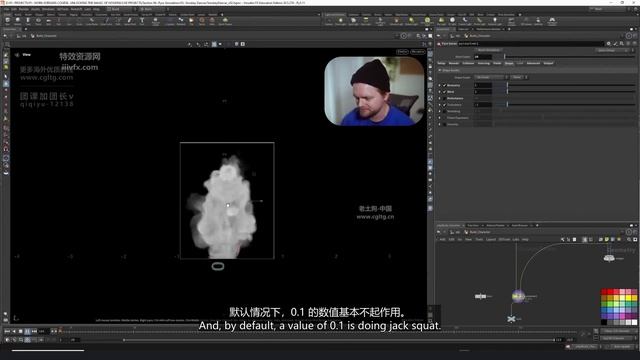
Task: Select the Helix shelf tool
Action: pos(212,20)
